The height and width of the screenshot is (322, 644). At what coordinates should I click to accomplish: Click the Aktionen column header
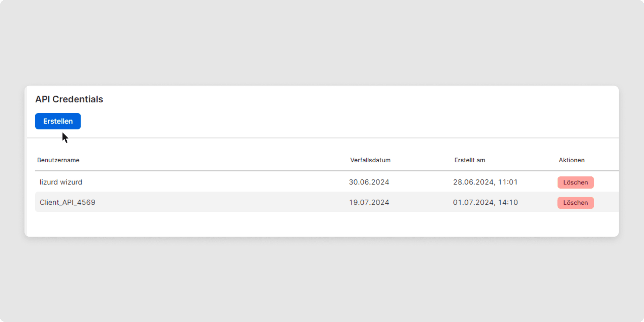571,160
